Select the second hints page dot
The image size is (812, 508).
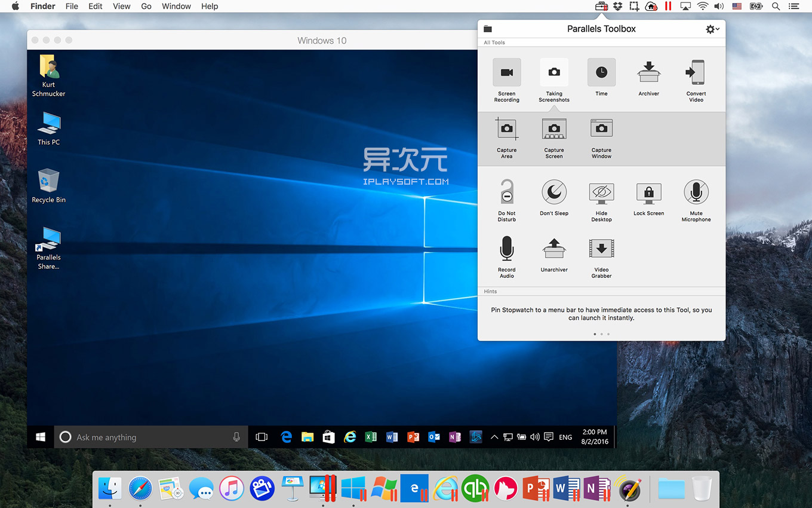coord(601,334)
